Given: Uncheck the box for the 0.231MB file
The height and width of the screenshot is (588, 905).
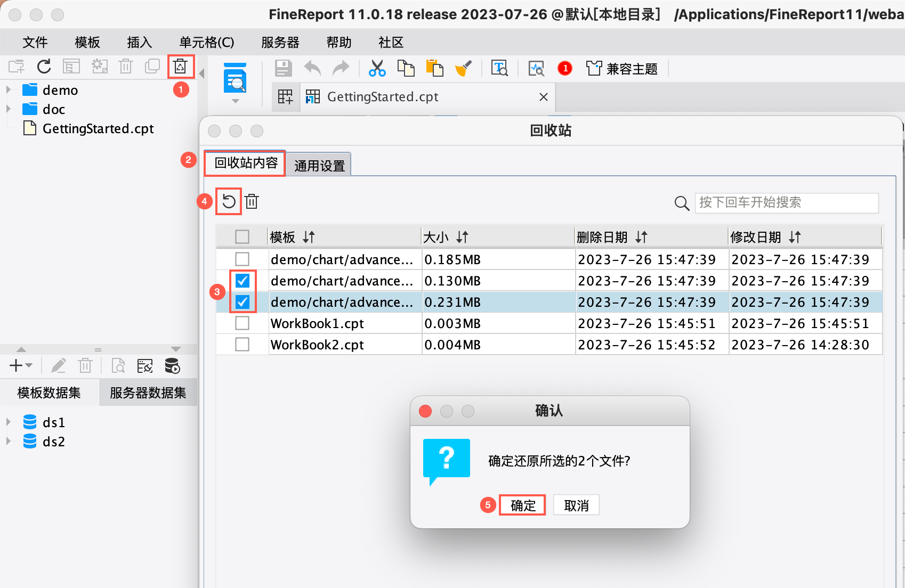Looking at the screenshot, I should point(242,302).
